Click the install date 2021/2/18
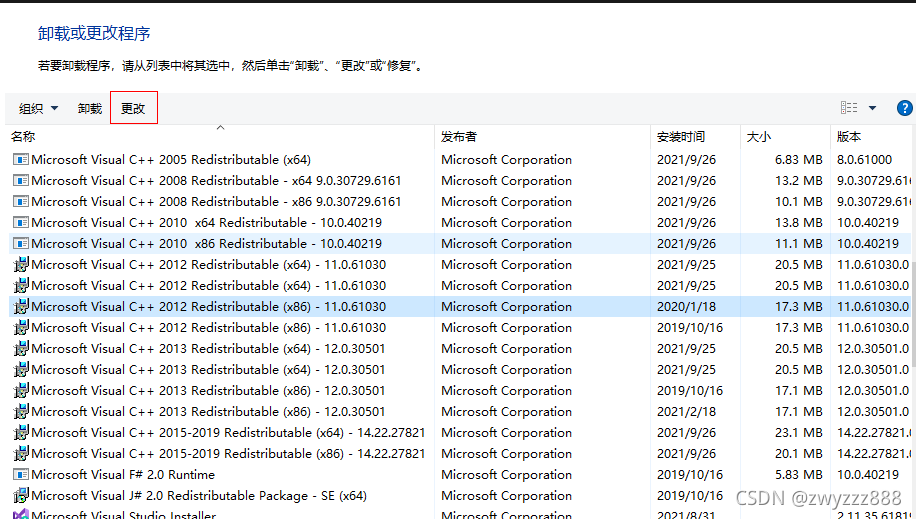This screenshot has height=519, width=916. coord(686,411)
